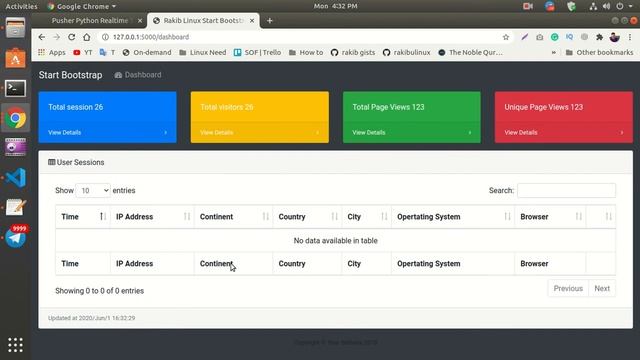Image resolution: width=640 pixels, height=360 pixels.
Task: Sort by IP Address column header
Action: coord(152,217)
